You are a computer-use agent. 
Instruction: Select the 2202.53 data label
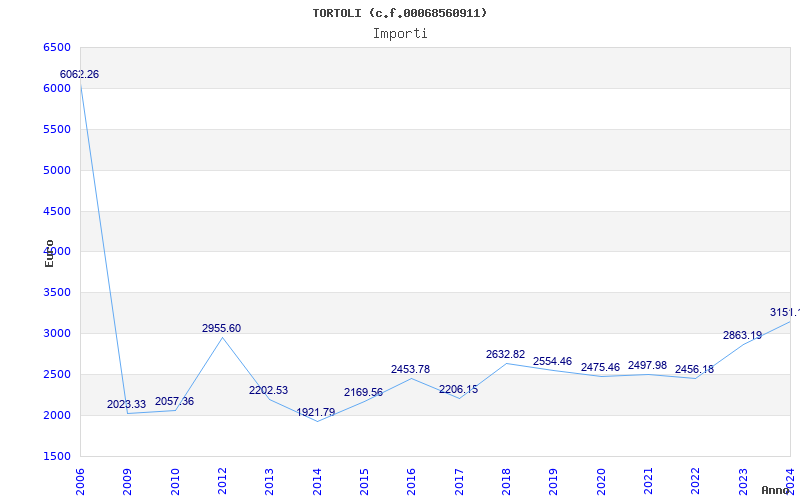268,390
